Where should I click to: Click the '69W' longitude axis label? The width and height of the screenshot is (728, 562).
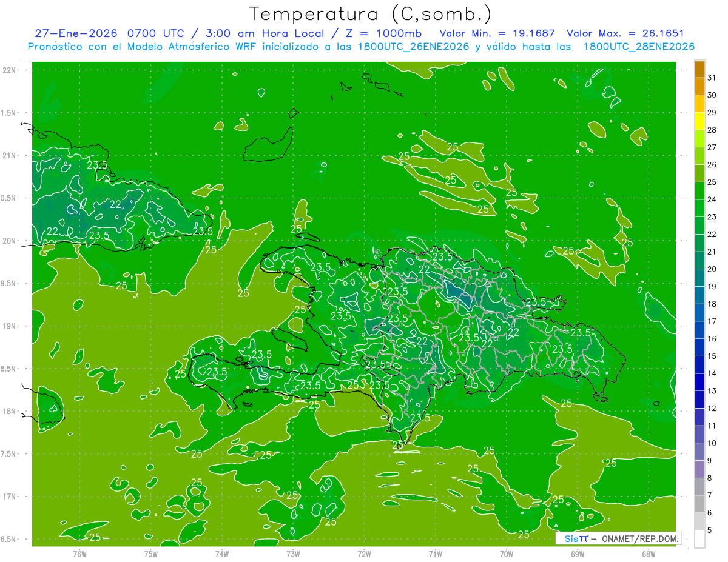[578, 554]
